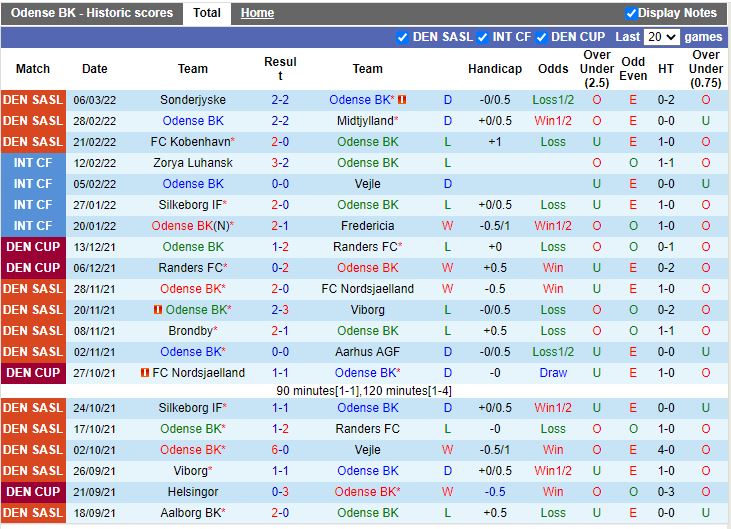Click the 3-2 score on 12/02/22
Image resolution: width=731 pixels, height=529 pixels.
tap(280, 163)
